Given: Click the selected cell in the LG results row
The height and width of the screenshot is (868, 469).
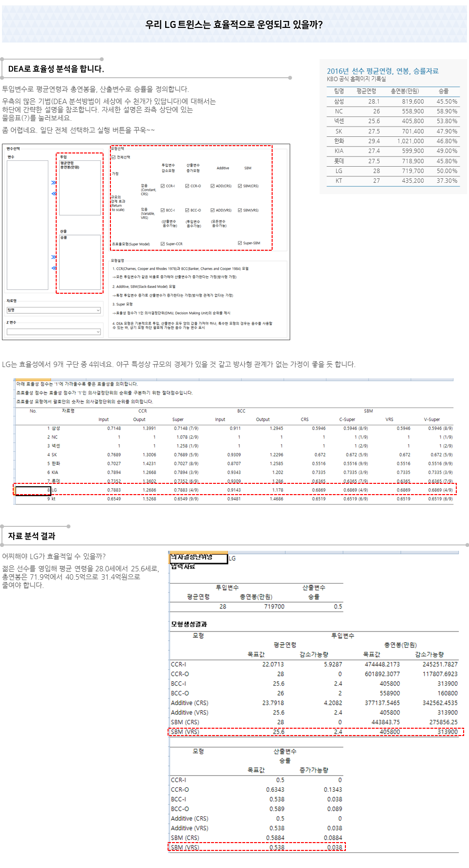Looking at the screenshot, I should 33,490.
